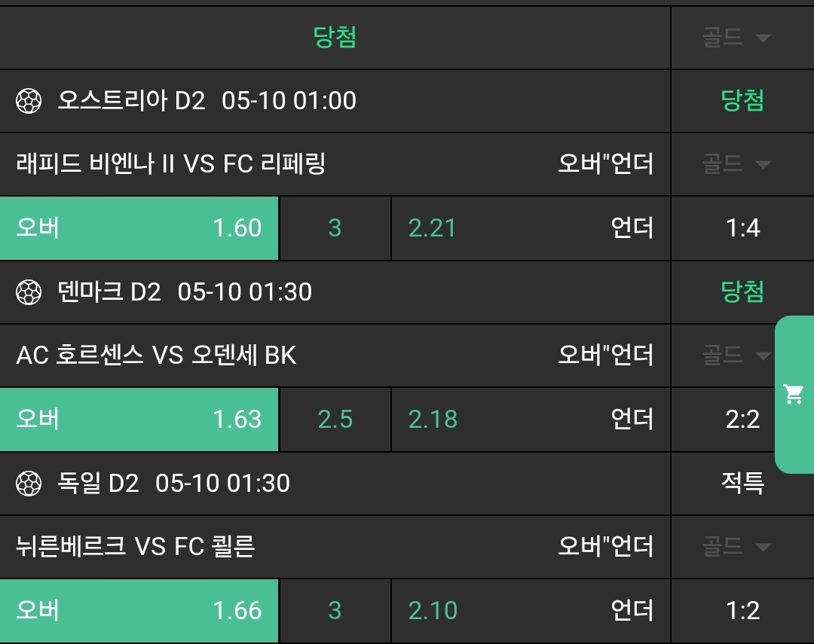
Task: Open the AC 호르센스 VS 오덴세 BK match
Action: point(157,355)
